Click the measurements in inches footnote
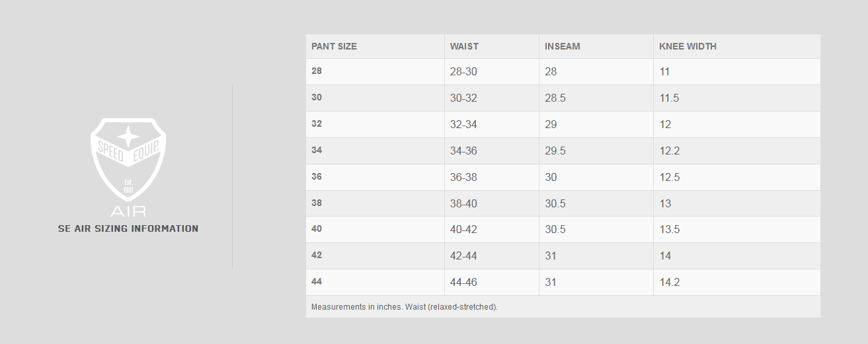 pyautogui.click(x=405, y=307)
